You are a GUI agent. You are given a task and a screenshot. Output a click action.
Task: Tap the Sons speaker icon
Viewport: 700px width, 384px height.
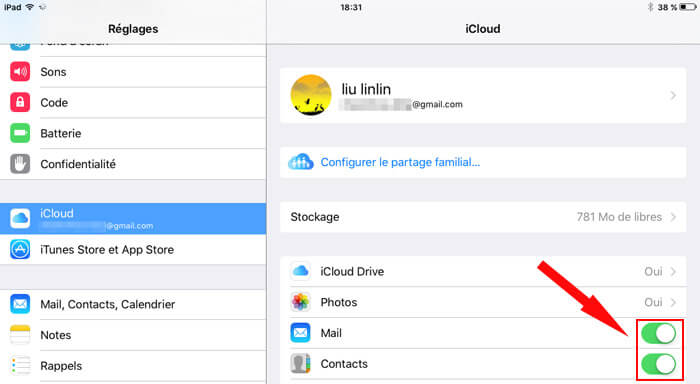tap(20, 71)
